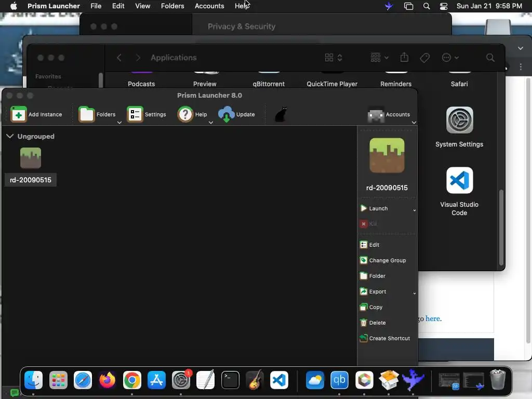This screenshot has height=399, width=532.
Task: Click Podcasts app in Finder window
Action: (x=141, y=84)
